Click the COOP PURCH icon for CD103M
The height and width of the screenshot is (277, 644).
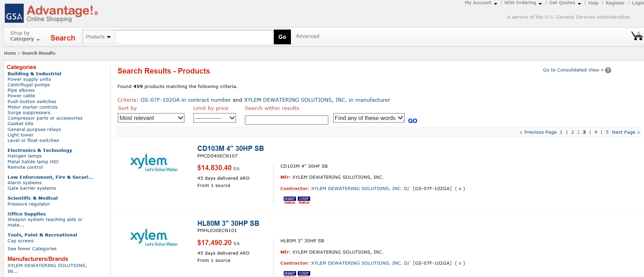point(304,200)
